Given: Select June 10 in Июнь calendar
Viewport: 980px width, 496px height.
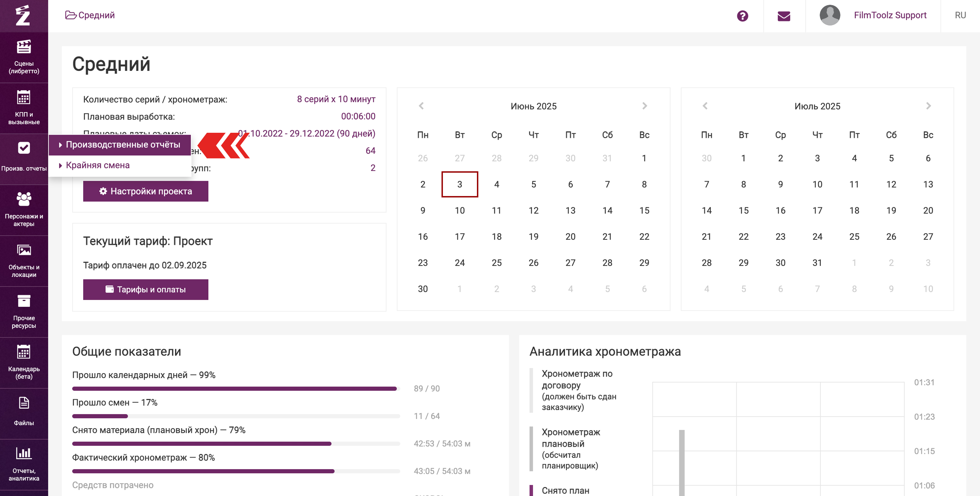Looking at the screenshot, I should tap(459, 211).
